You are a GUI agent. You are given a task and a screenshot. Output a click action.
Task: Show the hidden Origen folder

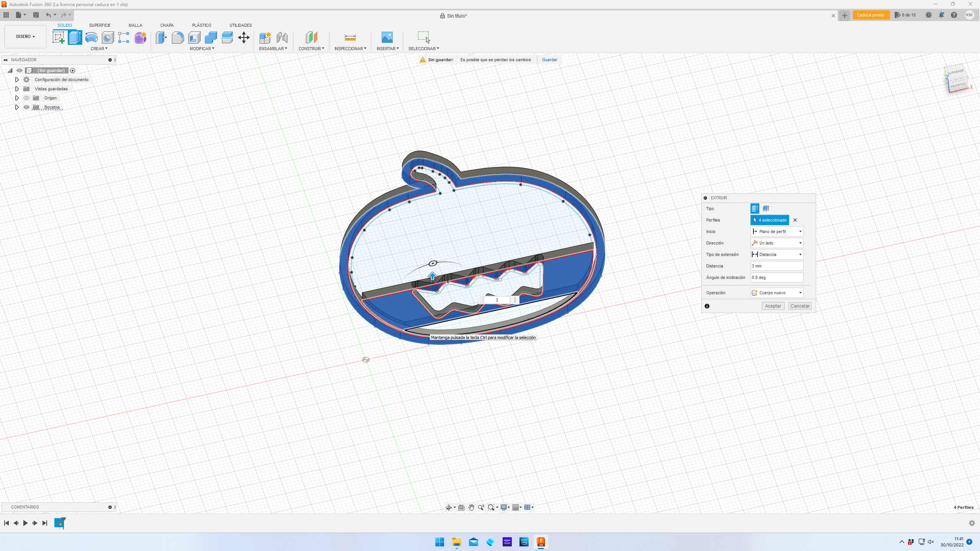[x=26, y=98]
